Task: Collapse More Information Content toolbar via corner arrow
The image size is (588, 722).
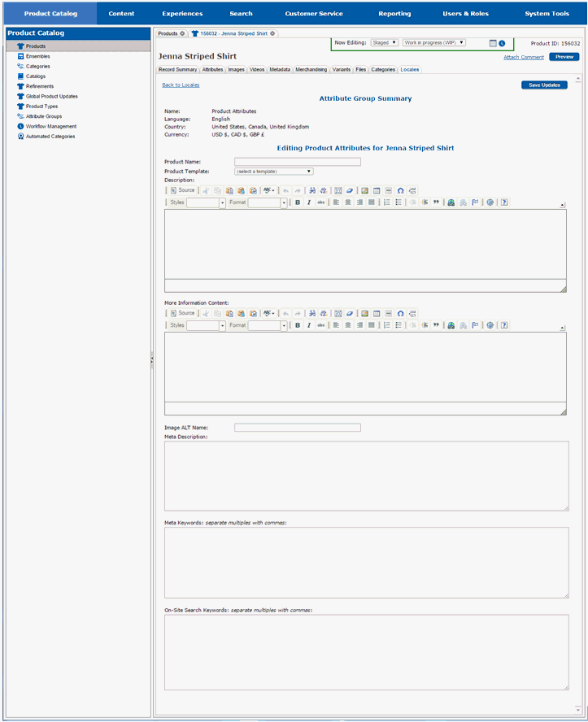Action: (x=562, y=328)
